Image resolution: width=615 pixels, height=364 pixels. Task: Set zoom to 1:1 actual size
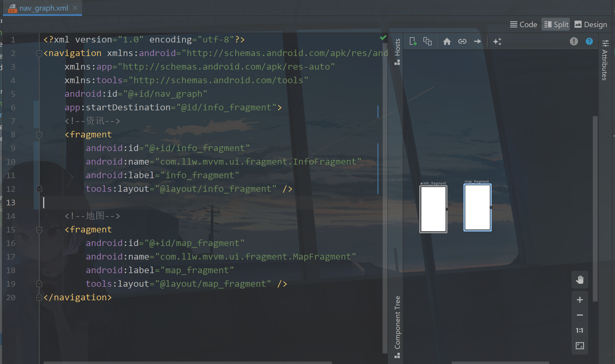pos(580,330)
